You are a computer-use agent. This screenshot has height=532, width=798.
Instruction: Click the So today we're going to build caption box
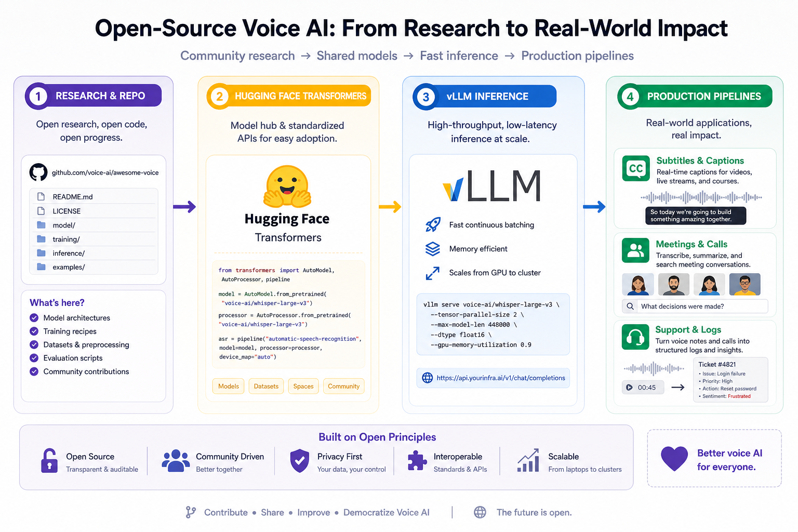tap(696, 216)
